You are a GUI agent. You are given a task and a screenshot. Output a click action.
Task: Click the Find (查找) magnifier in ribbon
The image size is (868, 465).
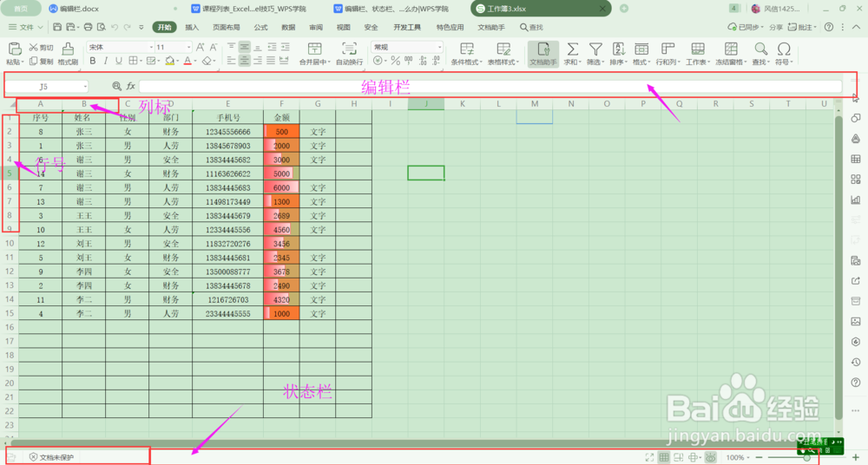pos(761,49)
